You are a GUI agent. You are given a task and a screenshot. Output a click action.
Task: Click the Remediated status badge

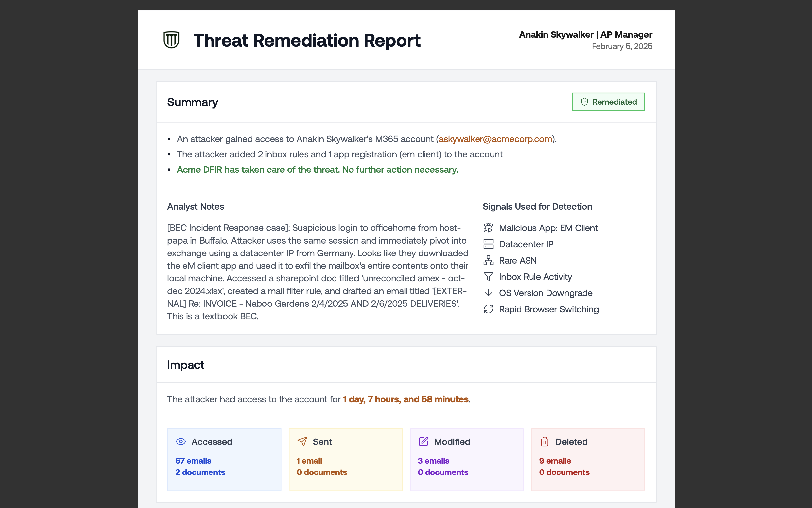pyautogui.click(x=608, y=102)
